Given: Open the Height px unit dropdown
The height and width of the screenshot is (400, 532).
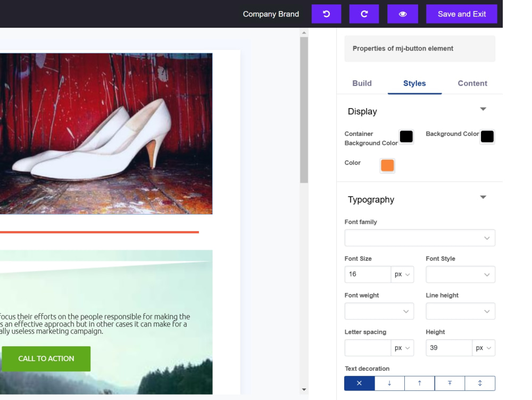Looking at the screenshot, I should pos(484,348).
